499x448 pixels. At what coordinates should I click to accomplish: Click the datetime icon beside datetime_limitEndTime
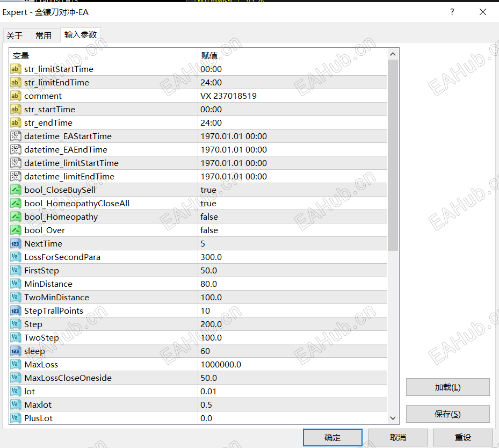point(15,177)
